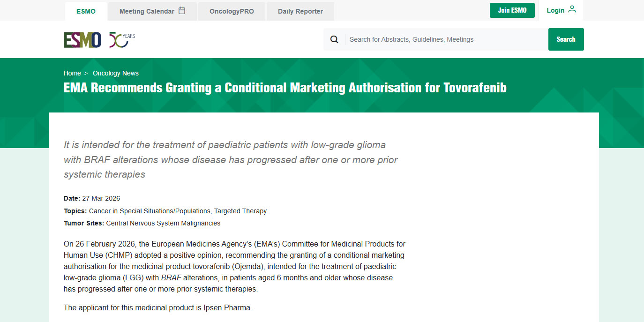Image resolution: width=644 pixels, height=322 pixels.
Task: Click the 50 Years anniversary logo
Action: click(122, 40)
